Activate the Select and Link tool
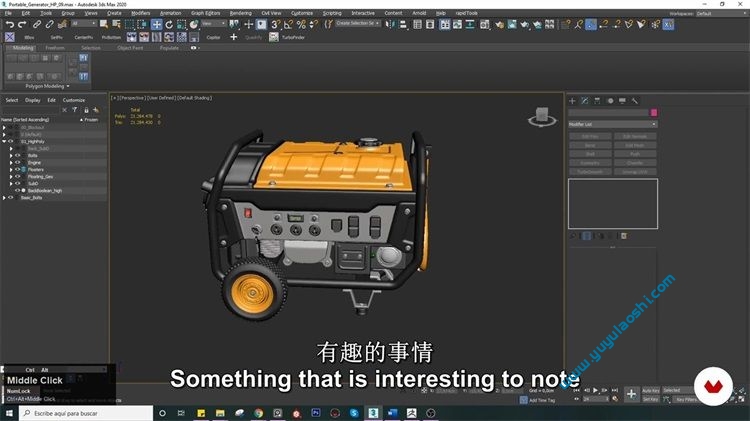Viewport: 750px width, 421px height. [37, 24]
